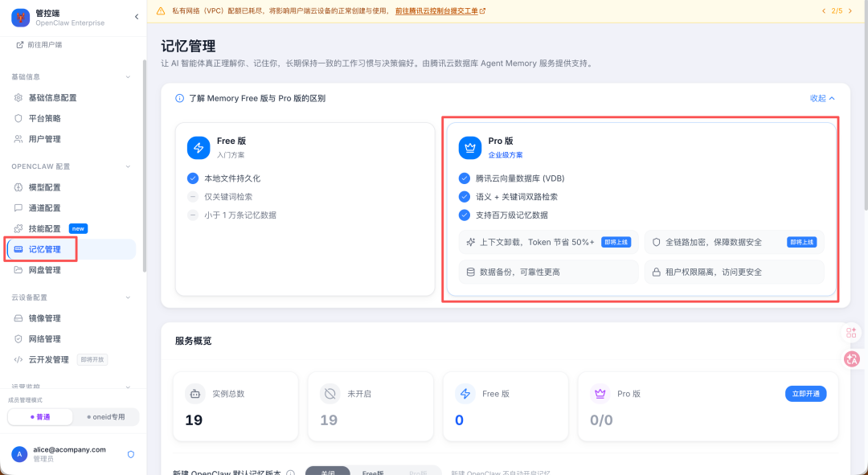
Task: Click the info icon before 了解 Memory Free 版
Action: click(x=179, y=99)
